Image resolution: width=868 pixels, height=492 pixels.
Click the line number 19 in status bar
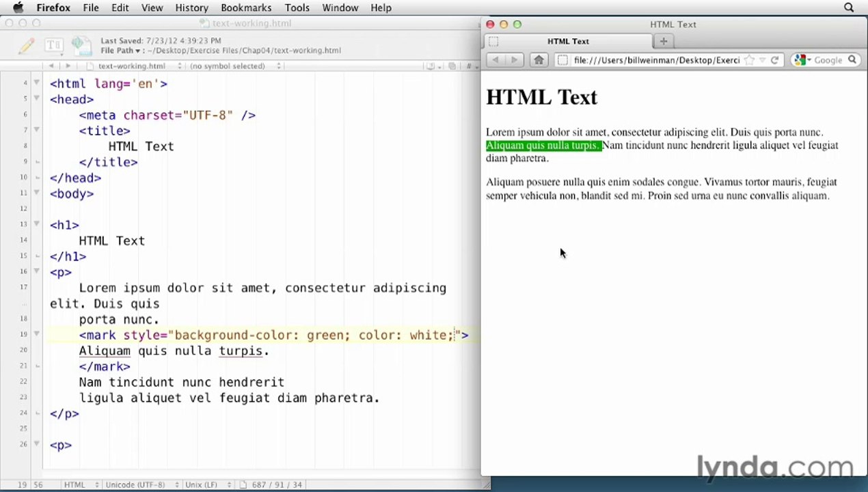[23, 484]
